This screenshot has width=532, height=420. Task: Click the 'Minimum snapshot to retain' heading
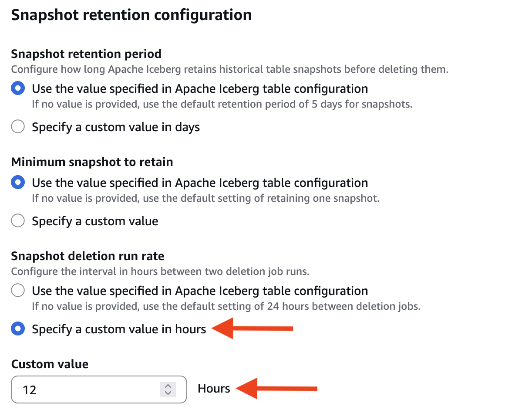91,162
